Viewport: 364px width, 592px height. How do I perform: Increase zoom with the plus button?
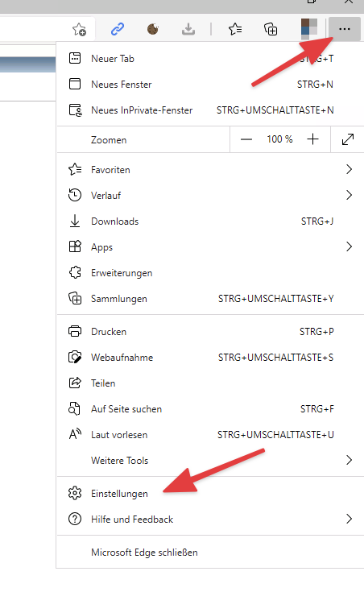(312, 139)
